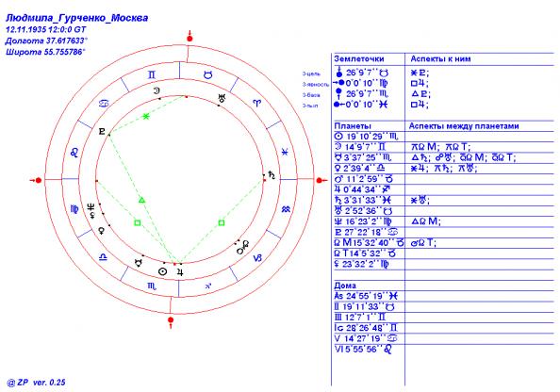Viewport: 560px width, 392px height.
Task: Click the Sun row 19°10'29''
Action: coord(367,137)
